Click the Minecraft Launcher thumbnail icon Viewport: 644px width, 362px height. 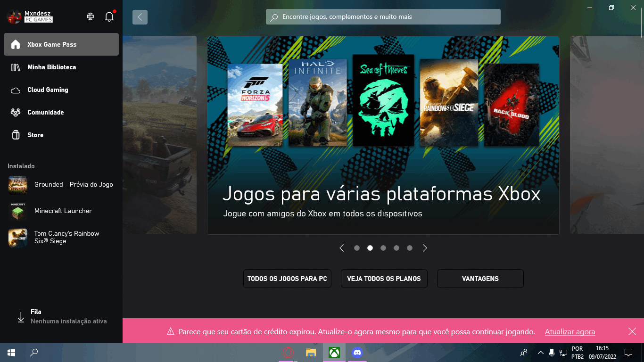pos(18,211)
